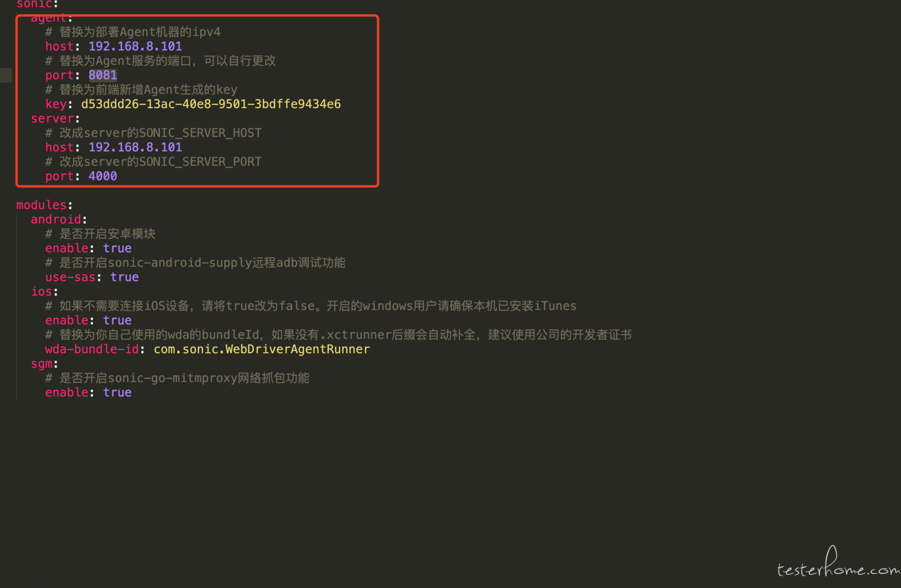
Task: Click the value com.sonic.WebDriverAgentRunner
Action: click(262, 349)
